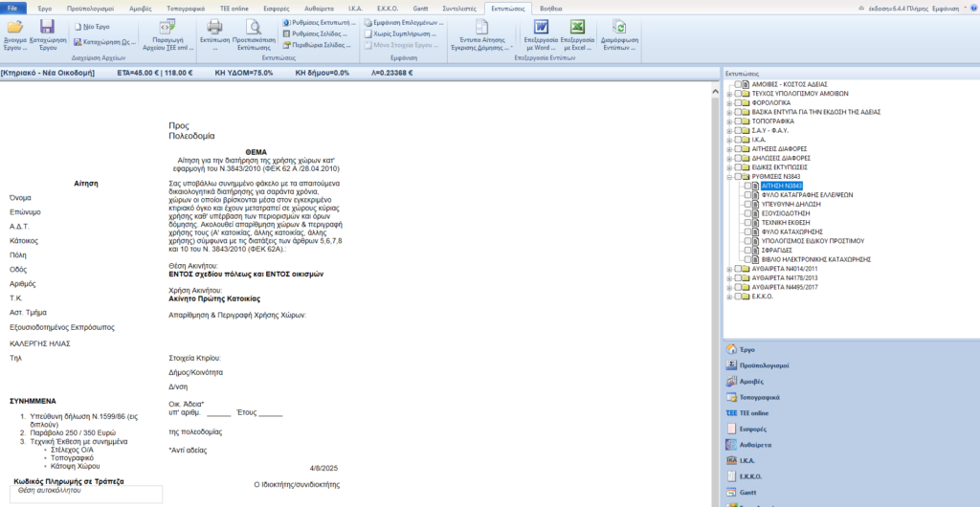Open Αμοιβές in the bottom navigation panel
The image size is (980, 507).
point(752,381)
